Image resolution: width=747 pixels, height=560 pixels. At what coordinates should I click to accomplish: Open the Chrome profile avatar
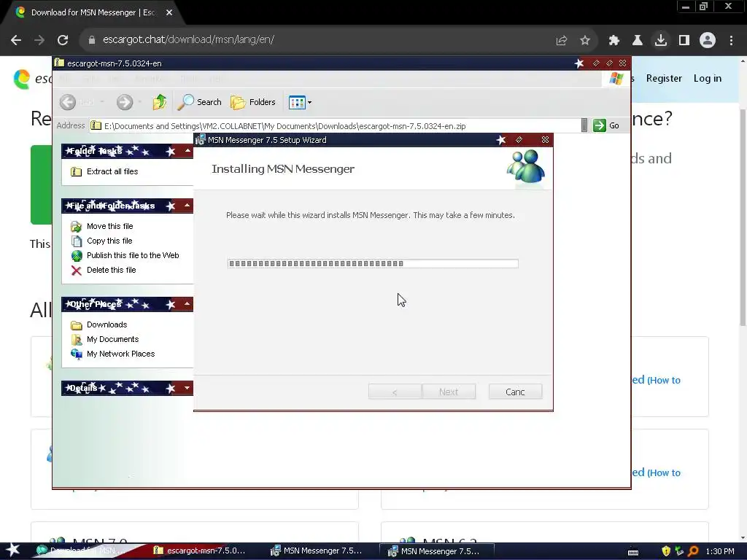point(708,41)
